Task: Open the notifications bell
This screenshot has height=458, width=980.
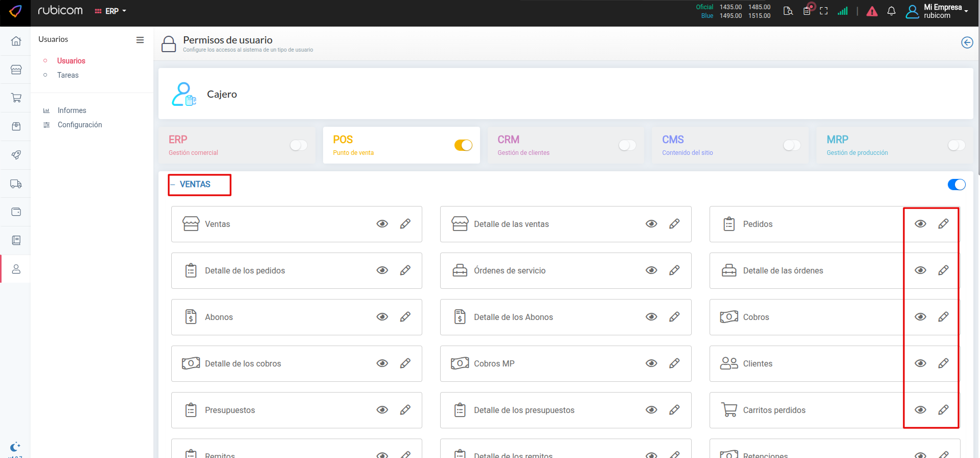Action: 891,11
